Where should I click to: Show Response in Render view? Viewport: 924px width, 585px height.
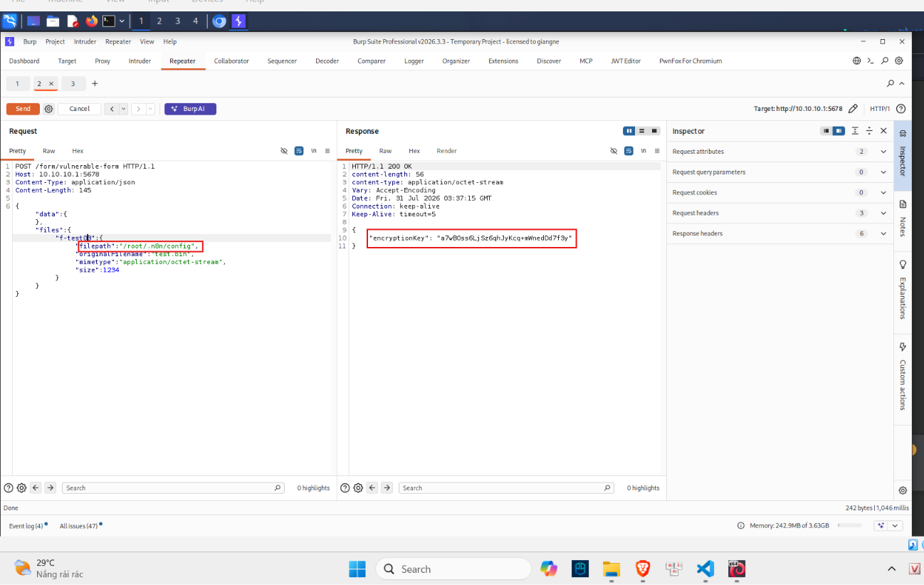coord(447,151)
